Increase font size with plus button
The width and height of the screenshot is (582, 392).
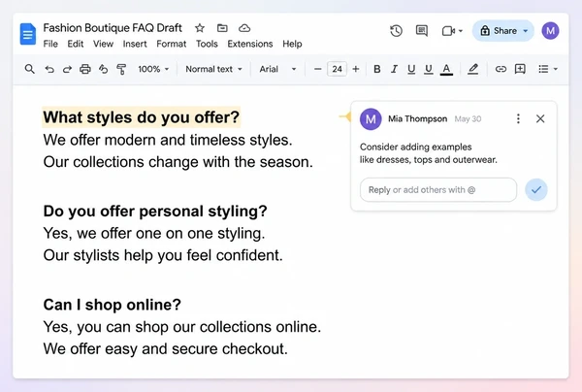click(x=356, y=69)
